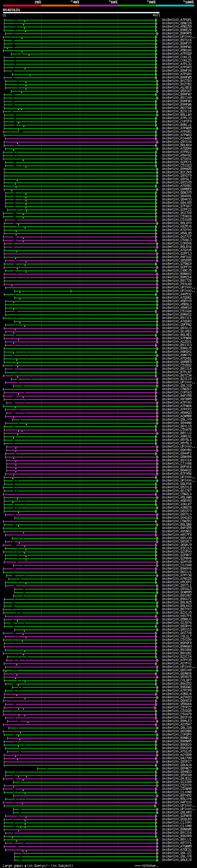Select the UniRef100_B9HFV7 label

tap(176, 43)
